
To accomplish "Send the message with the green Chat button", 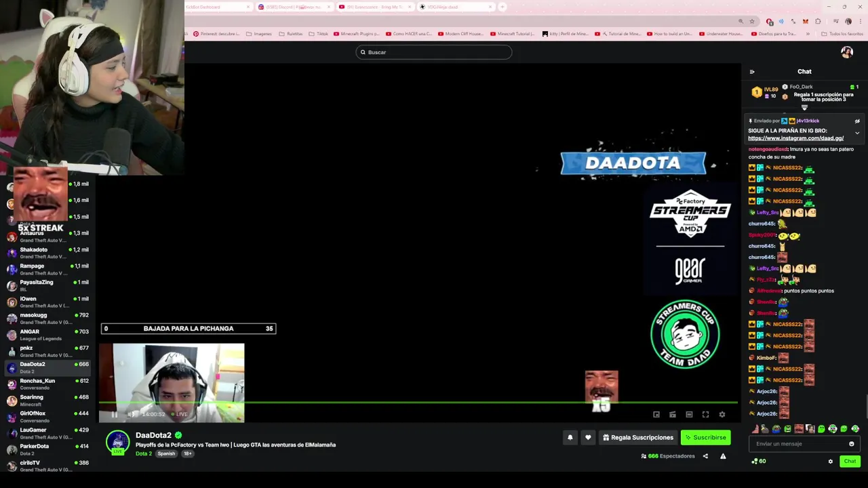I will click(x=850, y=461).
